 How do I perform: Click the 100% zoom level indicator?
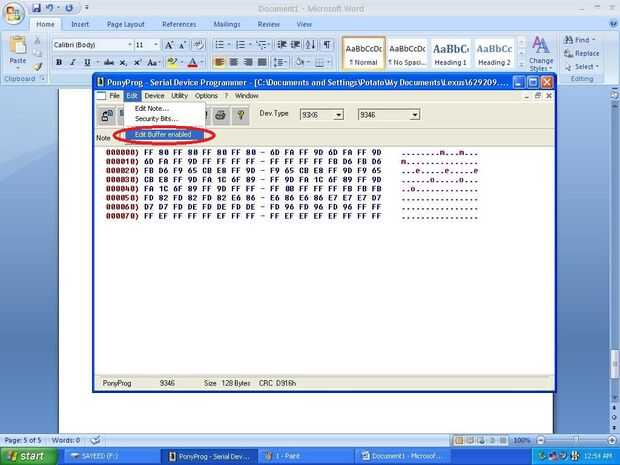tap(521, 440)
